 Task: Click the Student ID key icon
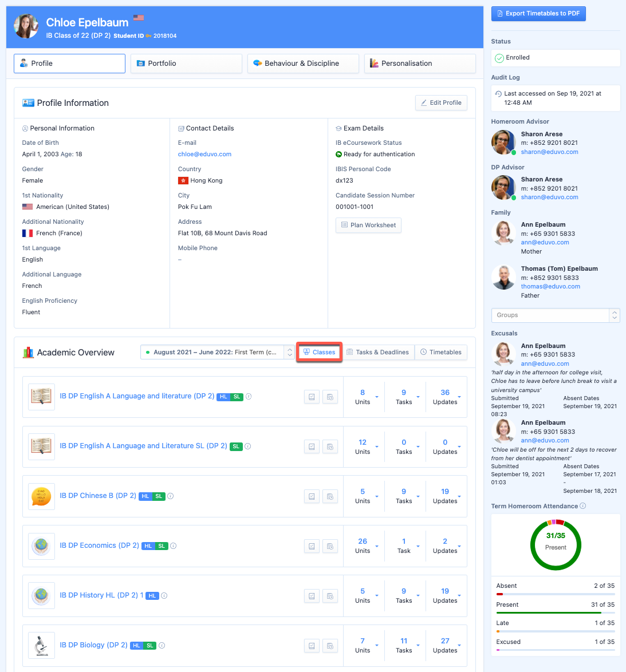point(149,36)
